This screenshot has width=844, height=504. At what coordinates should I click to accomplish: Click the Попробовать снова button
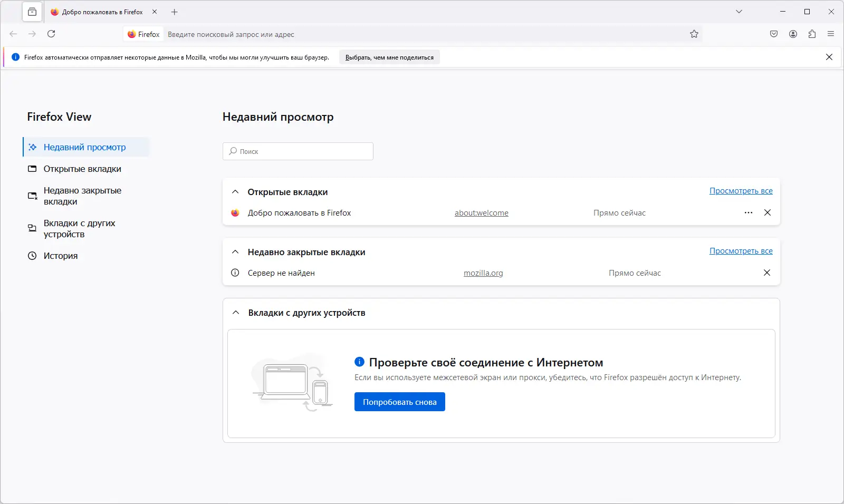coord(399,402)
